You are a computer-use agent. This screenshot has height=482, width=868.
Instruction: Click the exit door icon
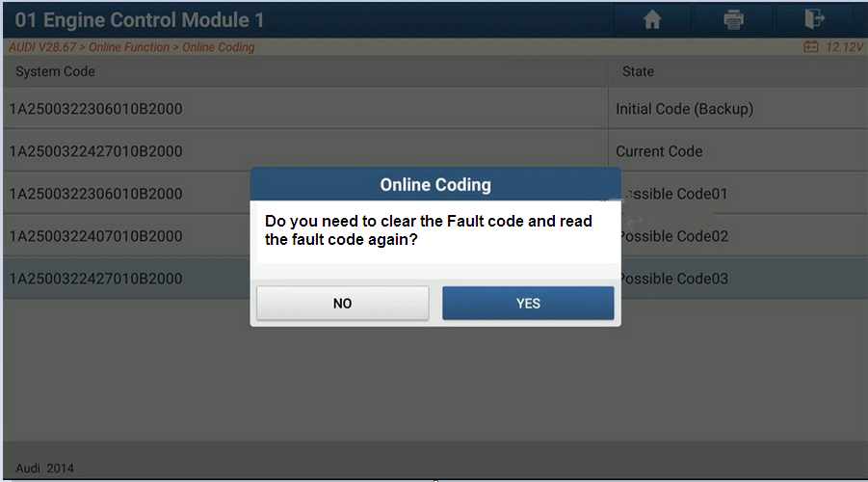pyautogui.click(x=814, y=19)
